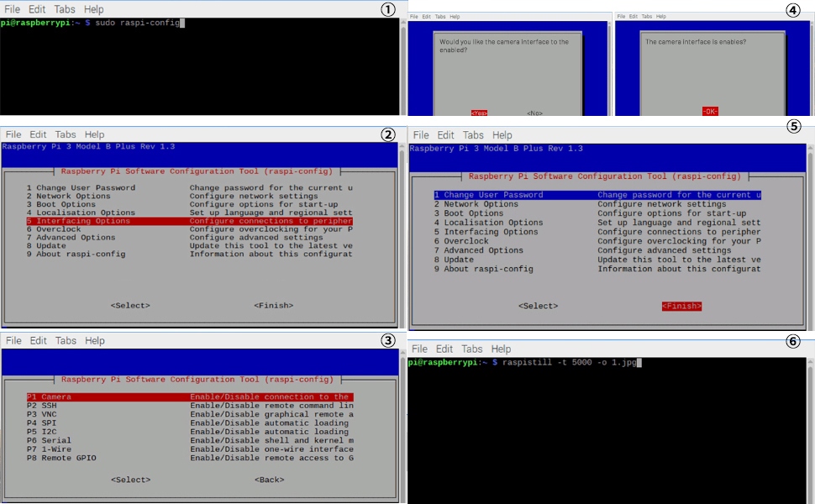Click scrollbar of sudo raspi-config terminal
Image resolution: width=815 pixels, height=504 pixels.
pos(402,66)
